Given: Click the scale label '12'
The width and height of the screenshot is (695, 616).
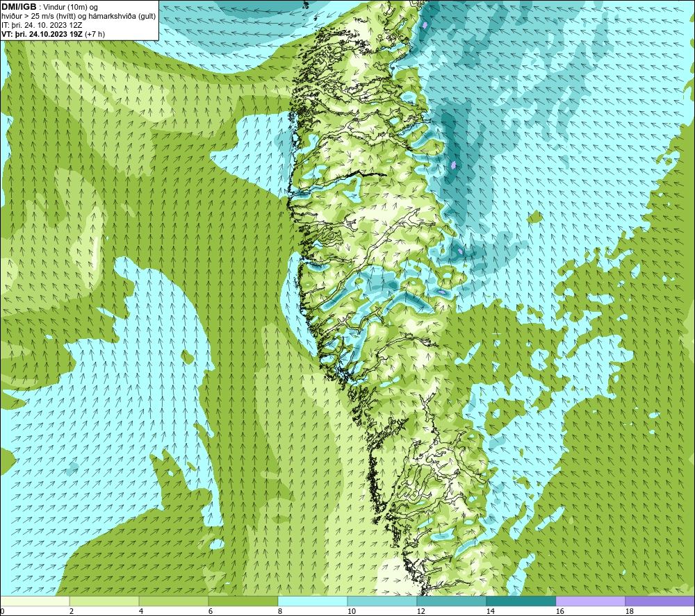Looking at the screenshot, I should (420, 611).
